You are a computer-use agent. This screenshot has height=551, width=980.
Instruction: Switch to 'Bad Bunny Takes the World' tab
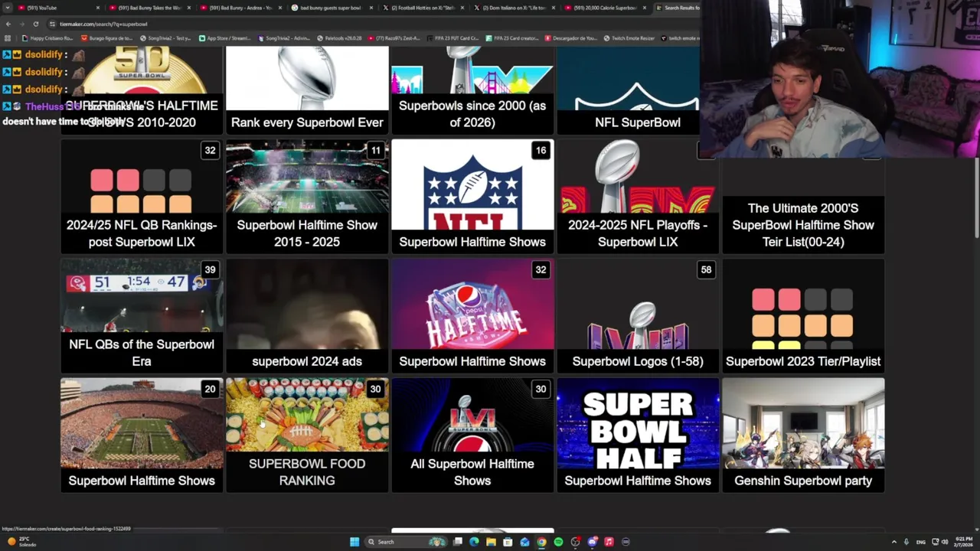tap(149, 8)
